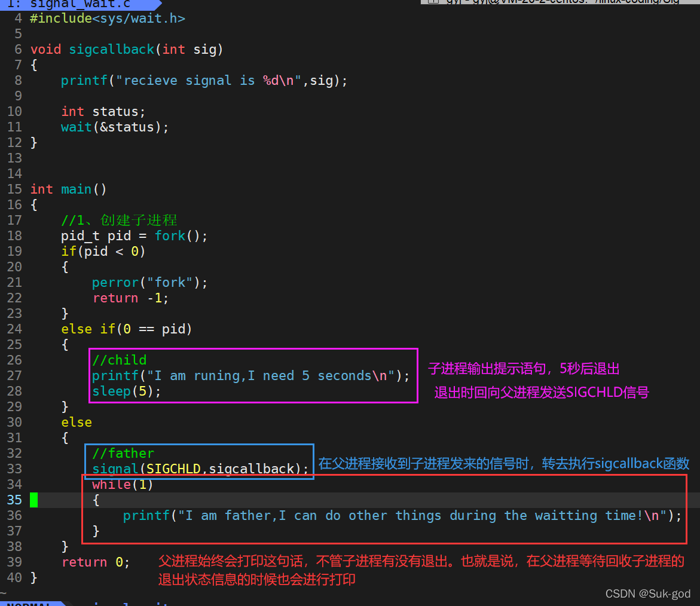Click the printf "I am runing" statement
Viewport: 700px width, 606px height.
[x=250, y=376]
